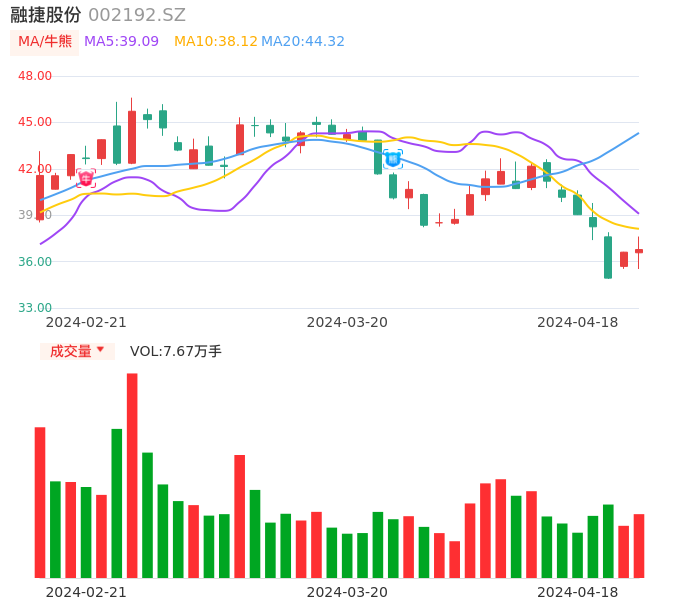This screenshot has width=686, height=606.
Task: Click the 2024-02-21 date under the price chart
Action: coord(86,322)
